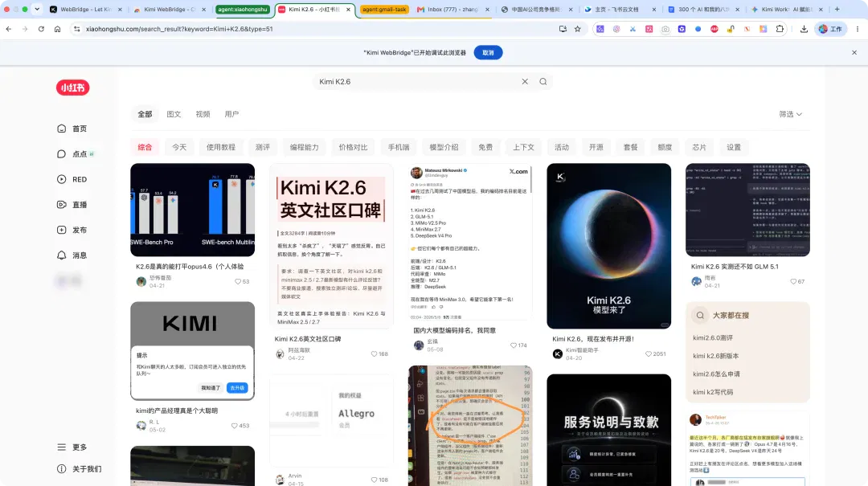Open suggested search kimi2.6.0测评
Screen dimensions: 868x486
(x=712, y=337)
